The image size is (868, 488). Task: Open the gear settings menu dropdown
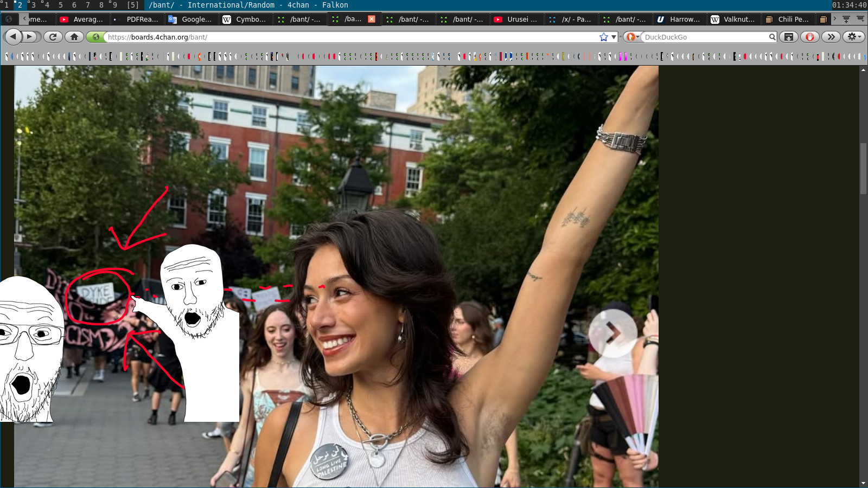click(853, 37)
